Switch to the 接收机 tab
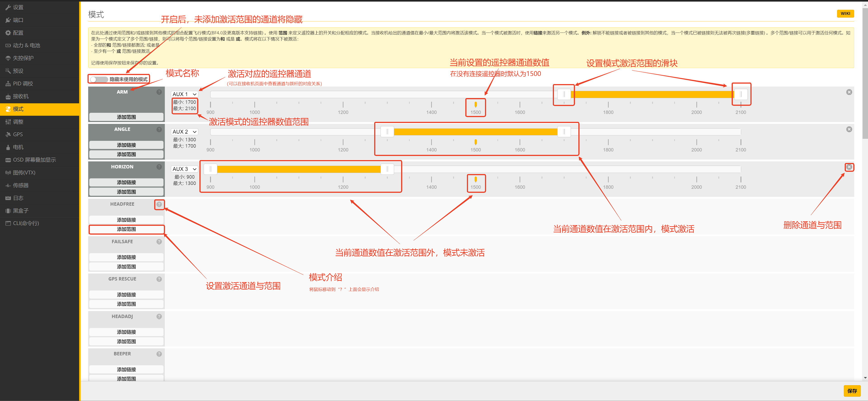The width and height of the screenshot is (868, 401). (40, 96)
